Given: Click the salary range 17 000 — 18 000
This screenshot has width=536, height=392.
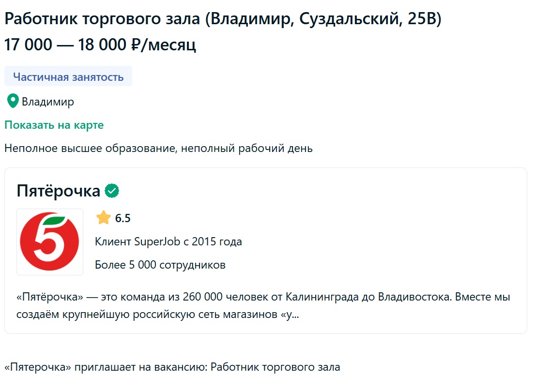Looking at the screenshot, I should tap(65, 45).
